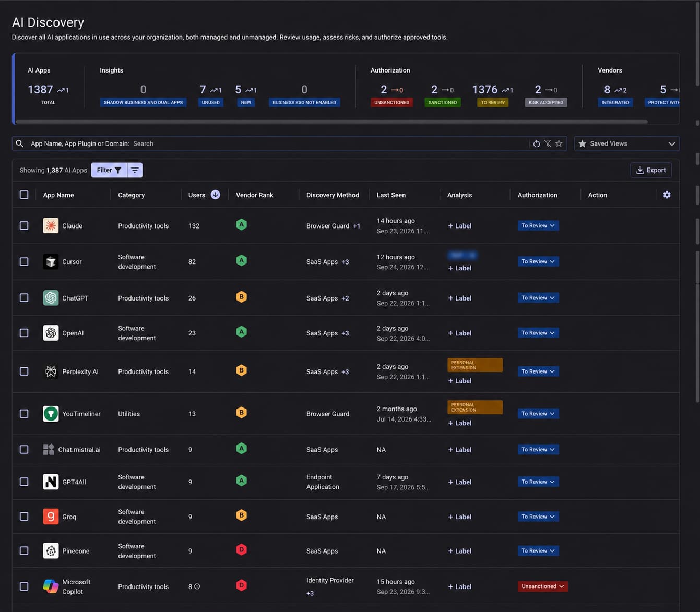Click Microsoft Copilot's vendor rank D badge

(x=241, y=585)
